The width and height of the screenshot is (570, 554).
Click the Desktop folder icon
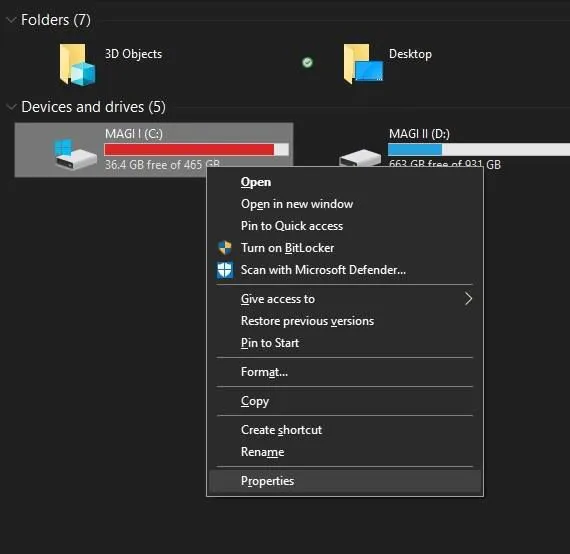363,64
